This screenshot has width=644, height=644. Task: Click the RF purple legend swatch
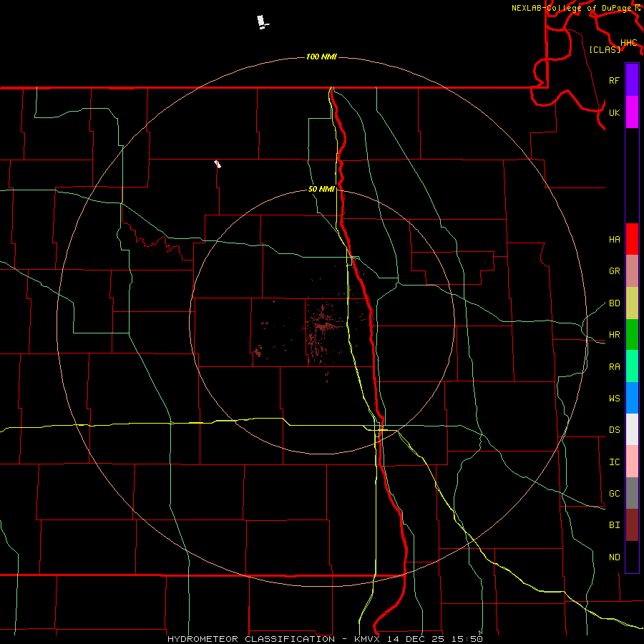coord(632,79)
